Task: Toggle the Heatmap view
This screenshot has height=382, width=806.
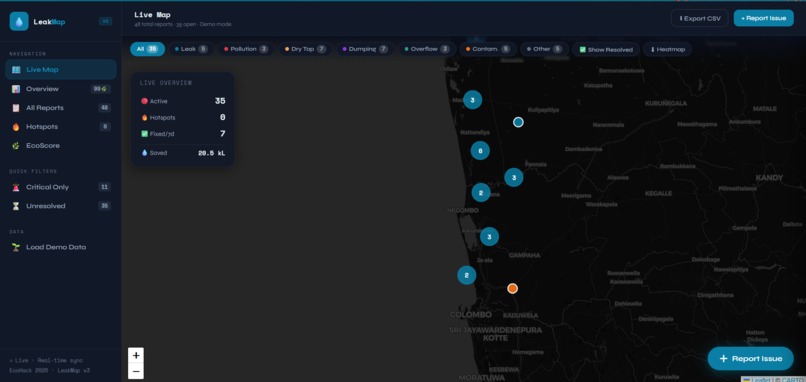Action: tap(667, 49)
